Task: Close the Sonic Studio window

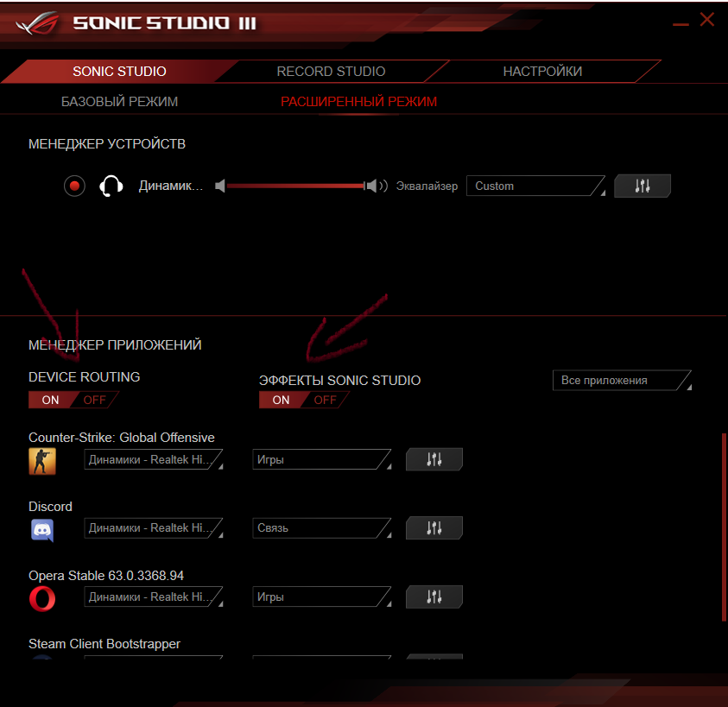Action: point(707,20)
